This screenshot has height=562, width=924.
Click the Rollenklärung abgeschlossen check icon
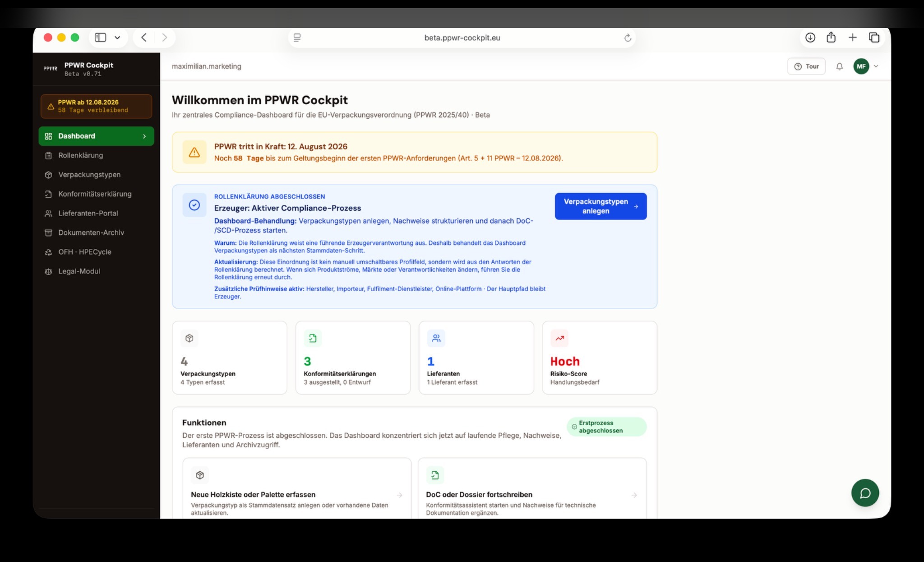pyautogui.click(x=194, y=205)
